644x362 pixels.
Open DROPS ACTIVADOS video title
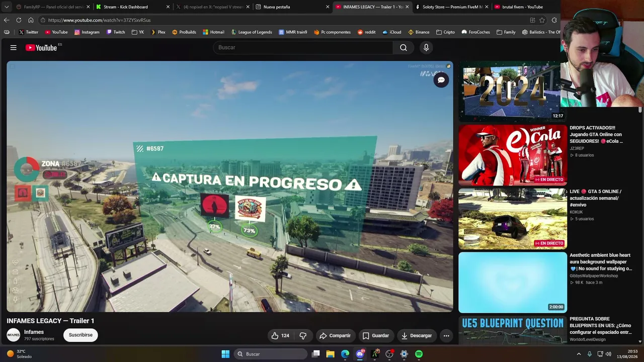596,135
